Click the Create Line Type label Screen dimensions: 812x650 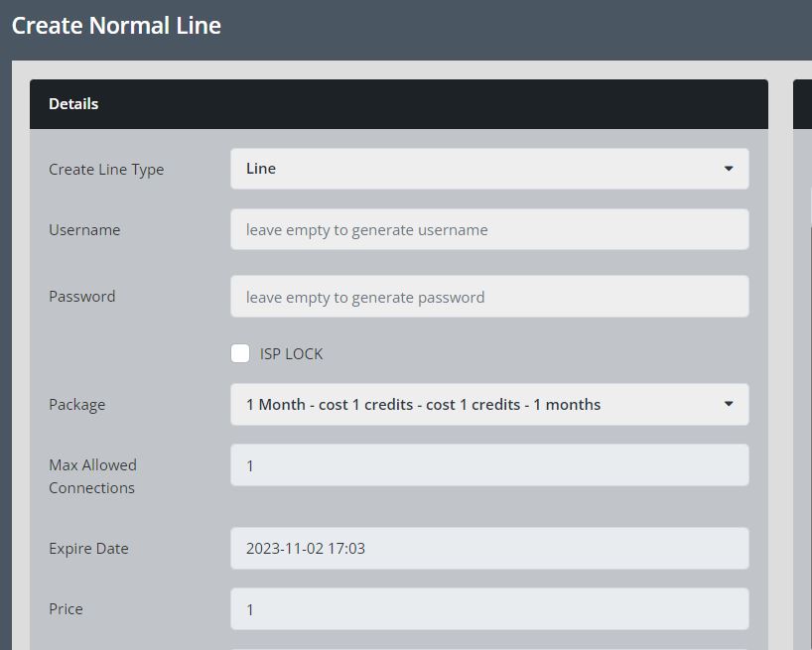coord(106,170)
